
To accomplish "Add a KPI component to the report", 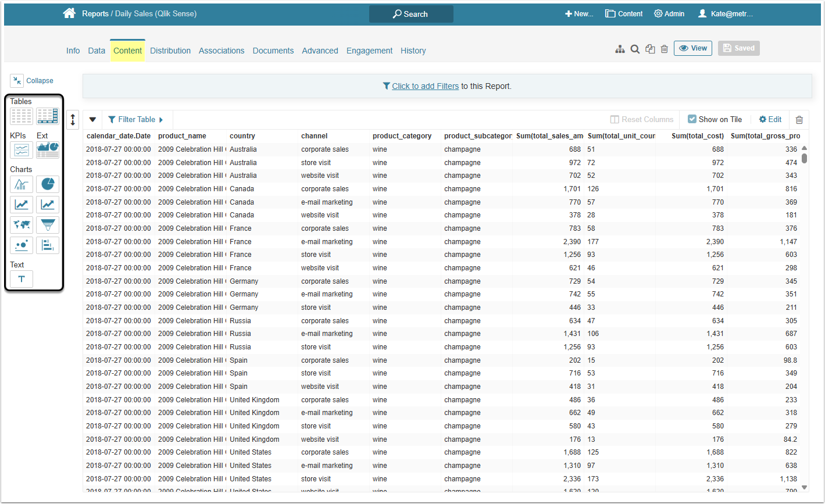I will coord(22,150).
